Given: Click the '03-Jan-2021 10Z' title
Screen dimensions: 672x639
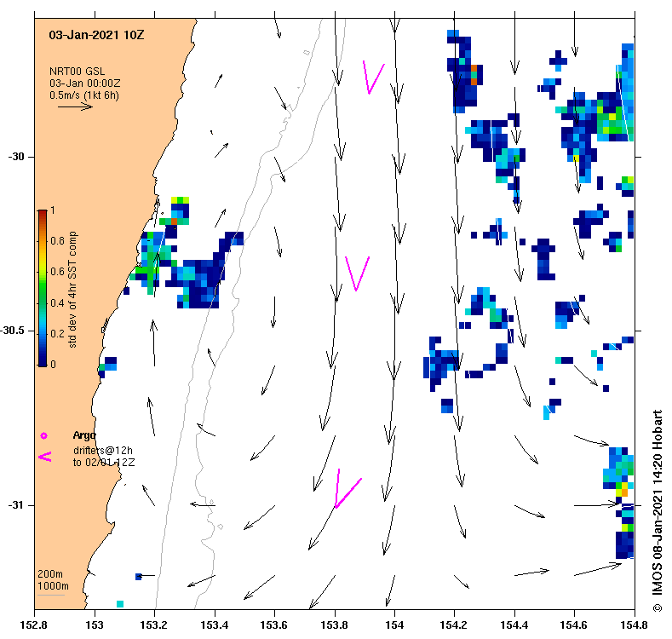Looking at the screenshot, I should [96, 35].
